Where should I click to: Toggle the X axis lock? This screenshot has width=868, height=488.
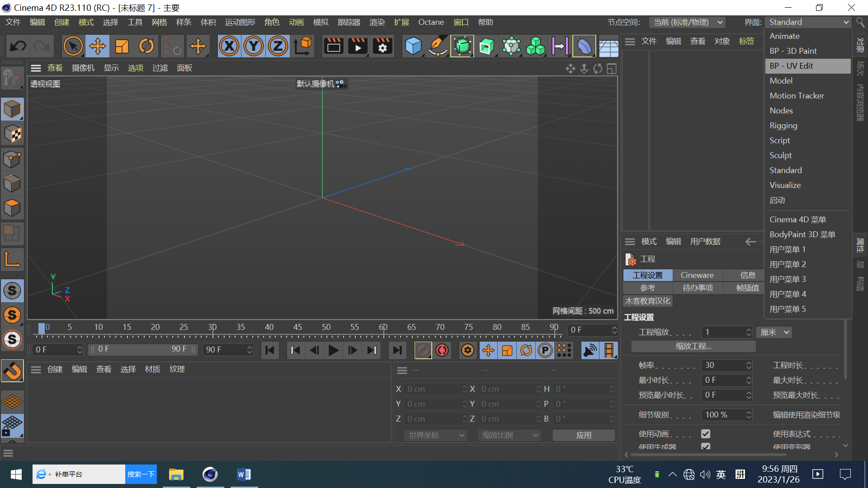[x=229, y=46]
